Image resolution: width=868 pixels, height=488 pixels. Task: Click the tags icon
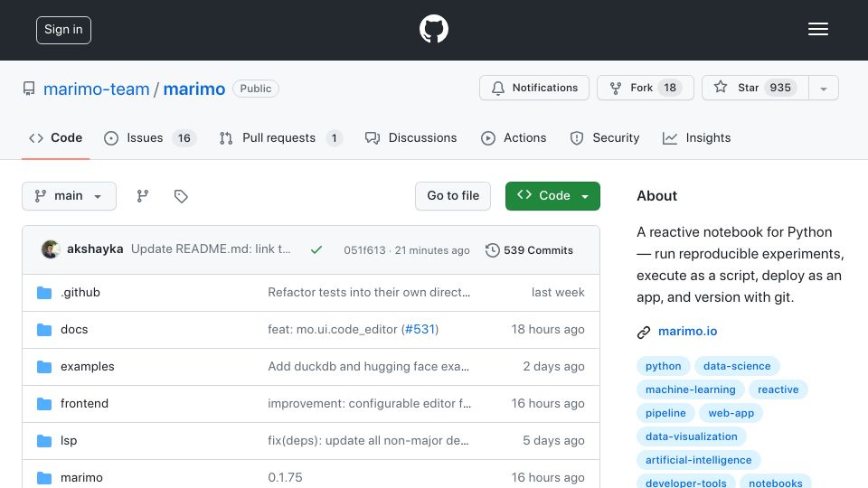(x=181, y=196)
